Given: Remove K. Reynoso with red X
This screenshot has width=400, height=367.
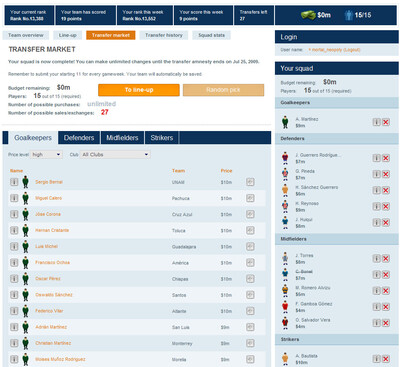Looking at the screenshot, I should [x=386, y=206].
